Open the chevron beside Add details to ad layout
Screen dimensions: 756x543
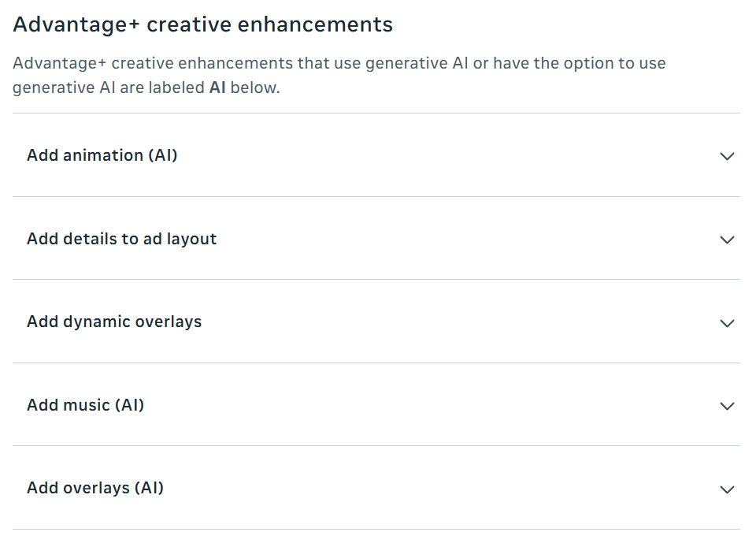[x=727, y=240]
